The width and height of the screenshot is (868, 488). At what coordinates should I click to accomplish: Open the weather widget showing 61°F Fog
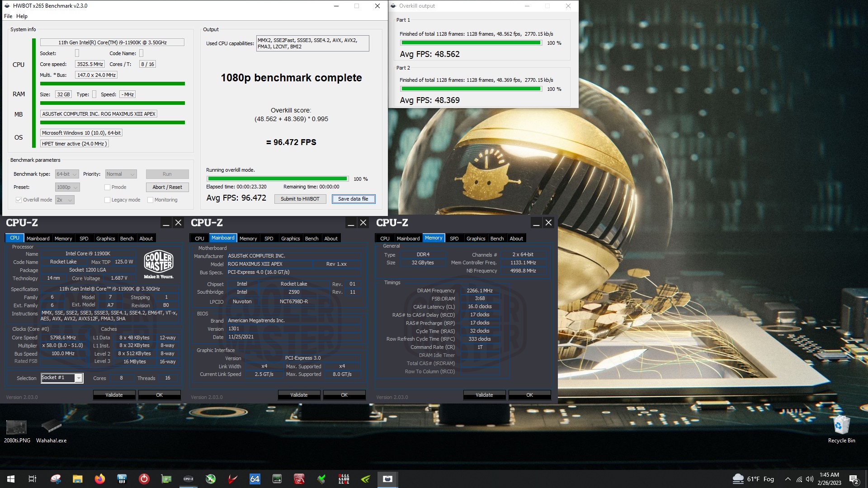coord(753,479)
